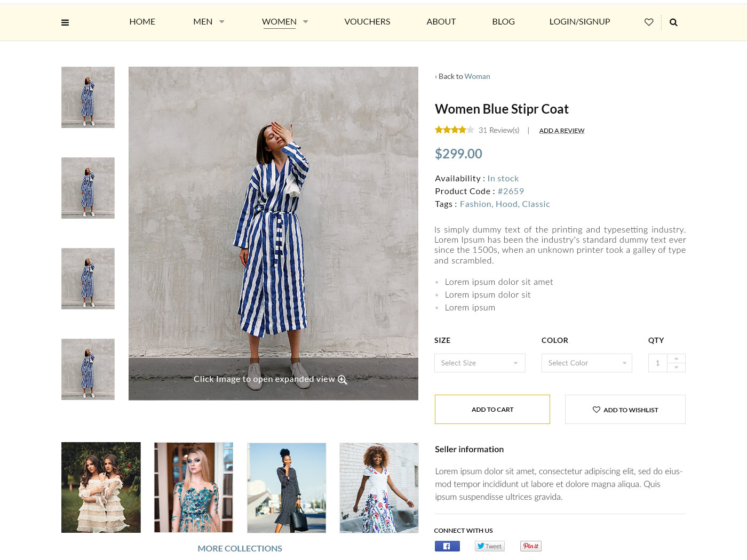Image resolution: width=747 pixels, height=560 pixels.
Task: Click the search magnifier icon
Action: tap(673, 22)
